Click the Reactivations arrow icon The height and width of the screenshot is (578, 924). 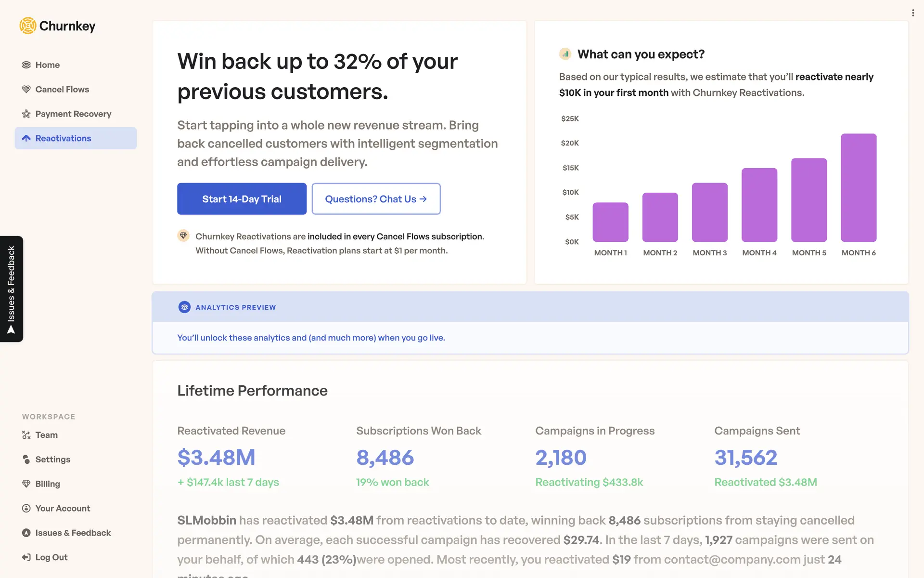click(26, 138)
